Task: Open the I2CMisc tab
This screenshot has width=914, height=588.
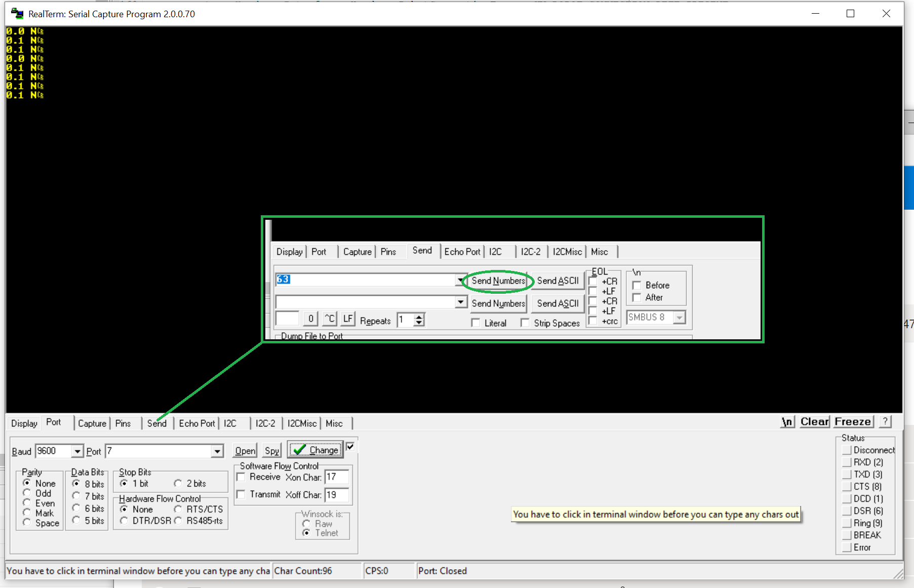Action: [x=301, y=423]
